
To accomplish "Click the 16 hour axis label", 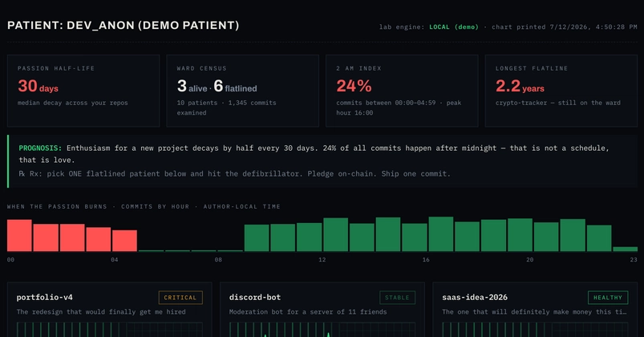I will [x=426, y=260].
